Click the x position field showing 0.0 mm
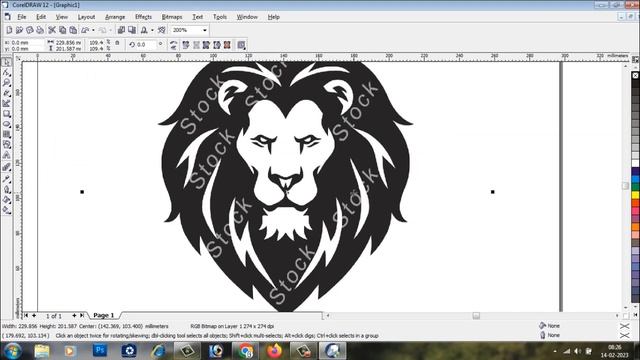Screen dimensions: 640x360 pos(27,42)
